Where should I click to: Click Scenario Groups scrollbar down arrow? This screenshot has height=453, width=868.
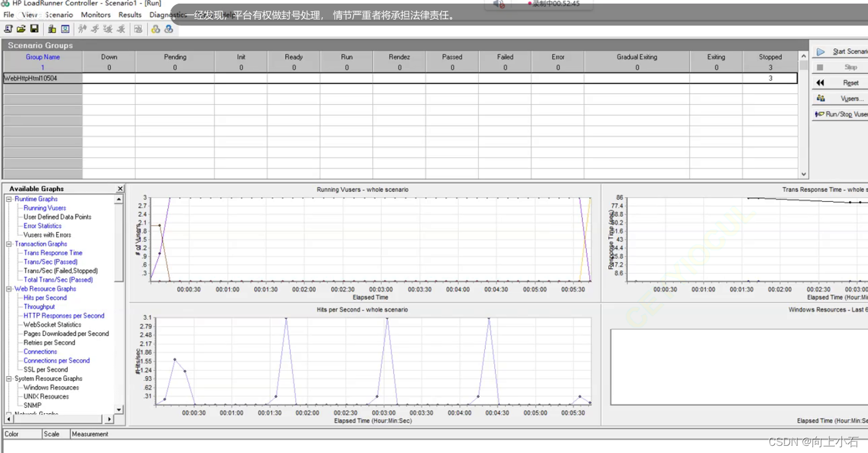pyautogui.click(x=804, y=174)
